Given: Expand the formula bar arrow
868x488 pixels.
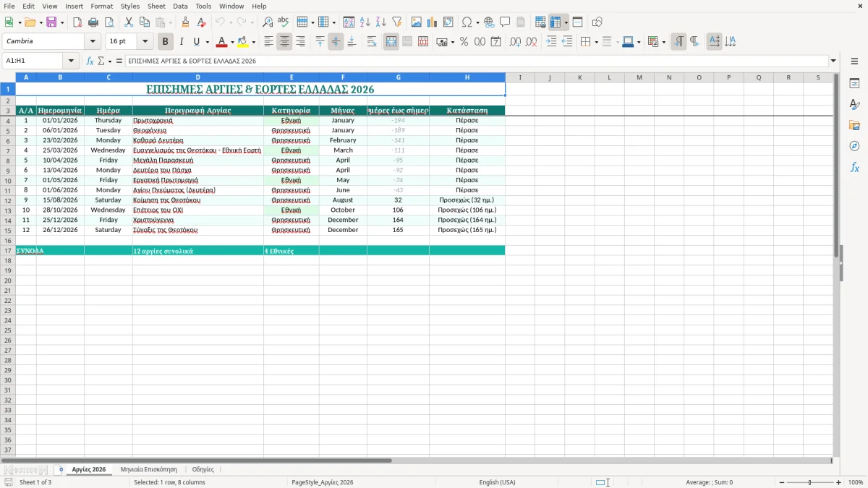Looking at the screenshot, I should click(833, 61).
